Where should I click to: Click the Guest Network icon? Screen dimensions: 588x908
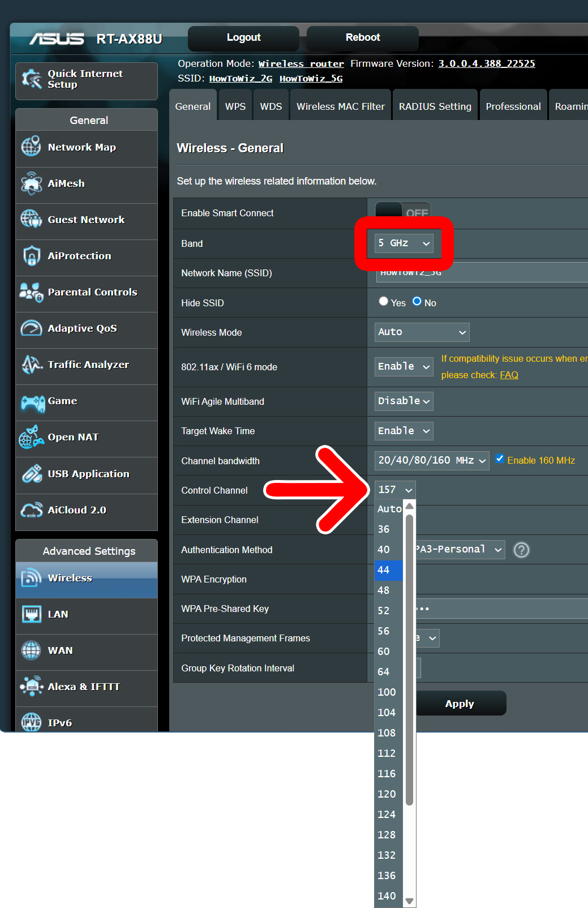click(31, 219)
